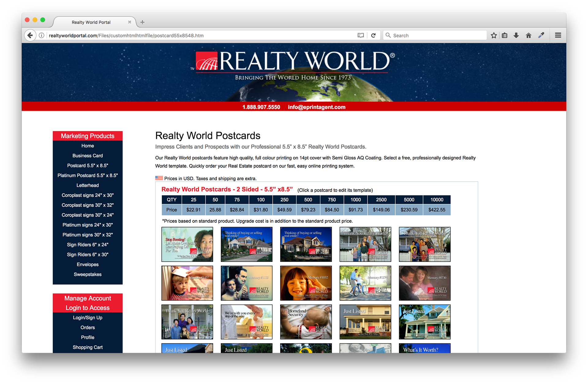Open the bookmarks list icon

(505, 35)
